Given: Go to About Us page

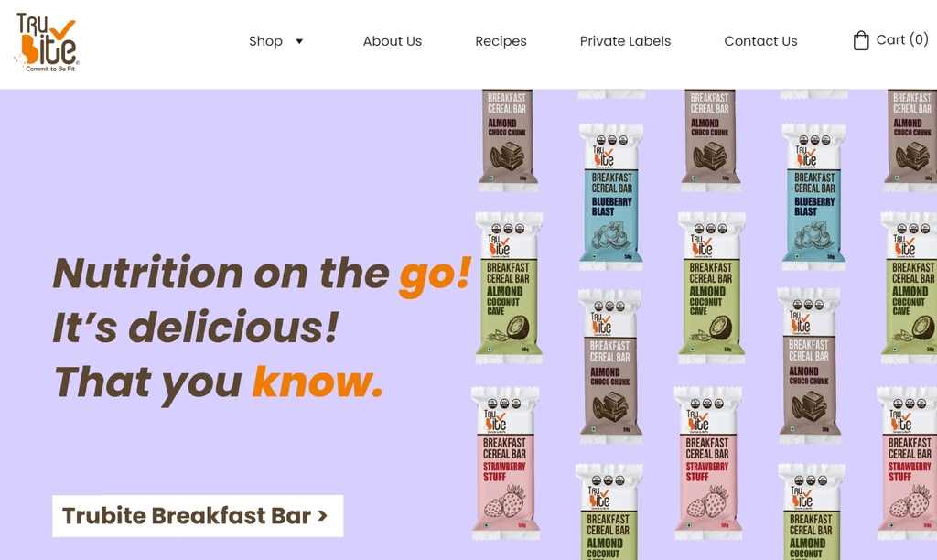Looking at the screenshot, I should click(x=392, y=41).
